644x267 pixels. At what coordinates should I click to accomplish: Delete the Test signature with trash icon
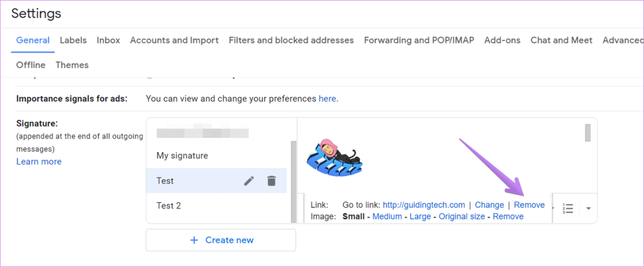271,181
